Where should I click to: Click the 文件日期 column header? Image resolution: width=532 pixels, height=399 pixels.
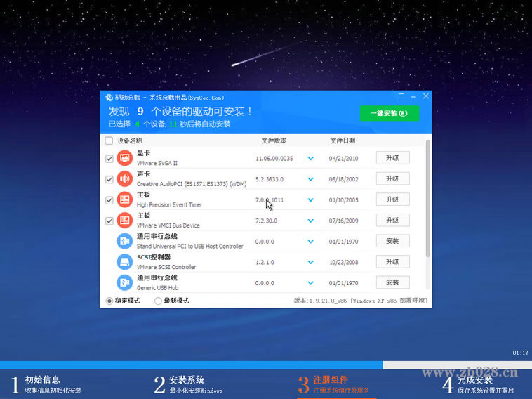point(343,140)
